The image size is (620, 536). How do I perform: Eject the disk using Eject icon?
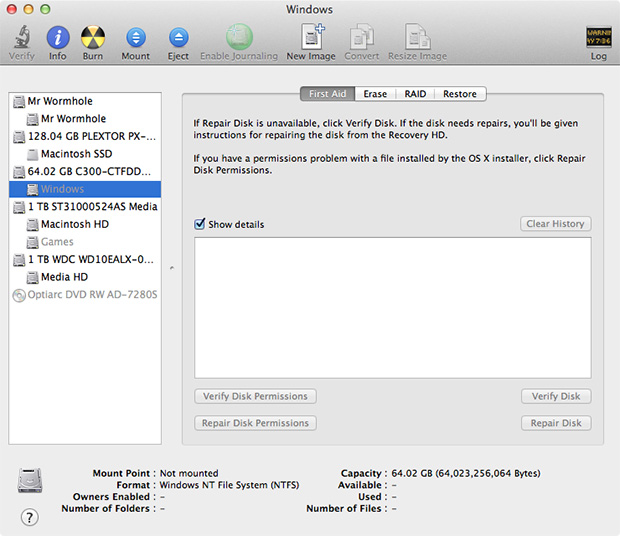coord(178,38)
